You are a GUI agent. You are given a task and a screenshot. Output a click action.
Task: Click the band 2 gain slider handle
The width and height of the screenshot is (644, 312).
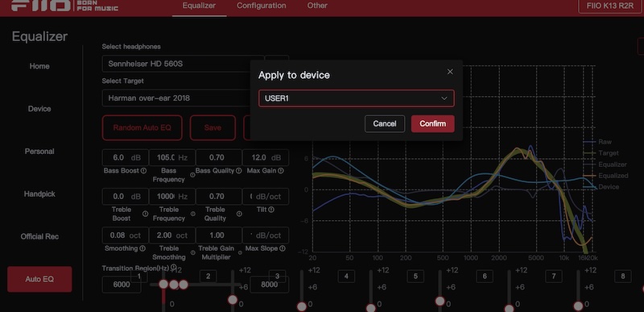(233, 300)
